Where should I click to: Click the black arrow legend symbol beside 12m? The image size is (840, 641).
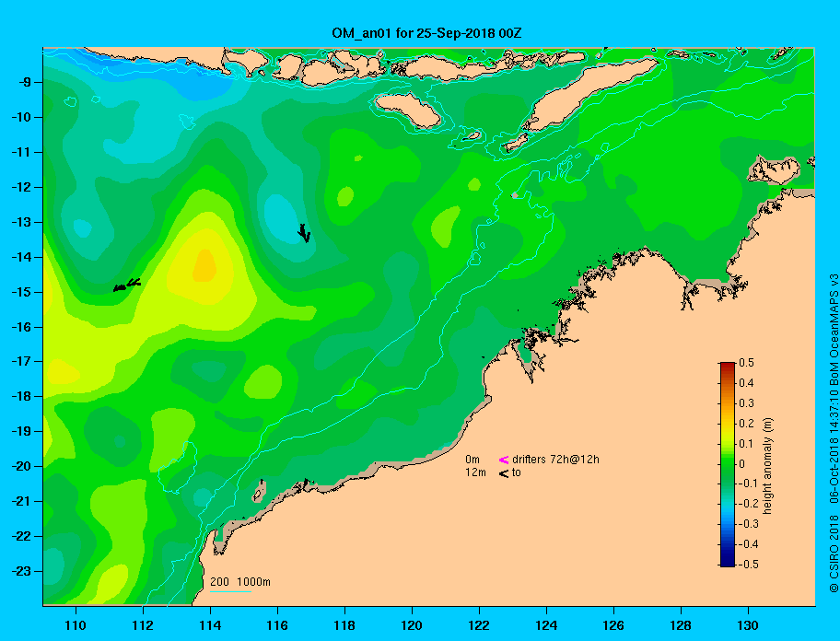(x=504, y=472)
